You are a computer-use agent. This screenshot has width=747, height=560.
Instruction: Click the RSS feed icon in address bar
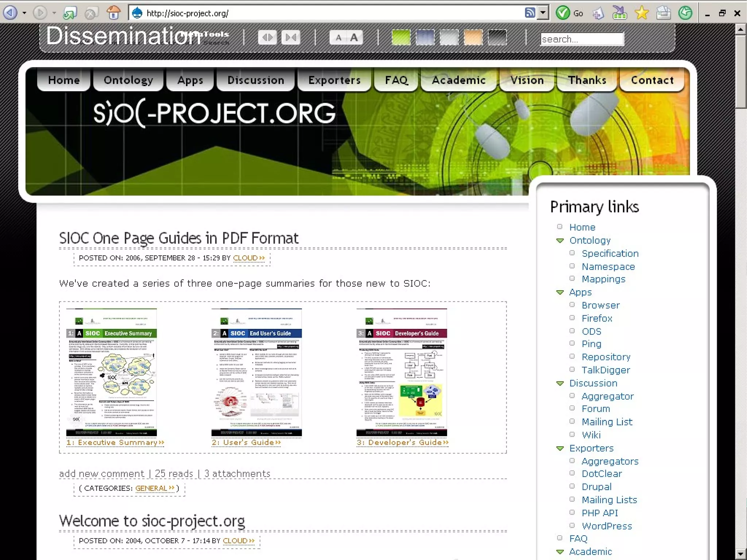pos(530,13)
